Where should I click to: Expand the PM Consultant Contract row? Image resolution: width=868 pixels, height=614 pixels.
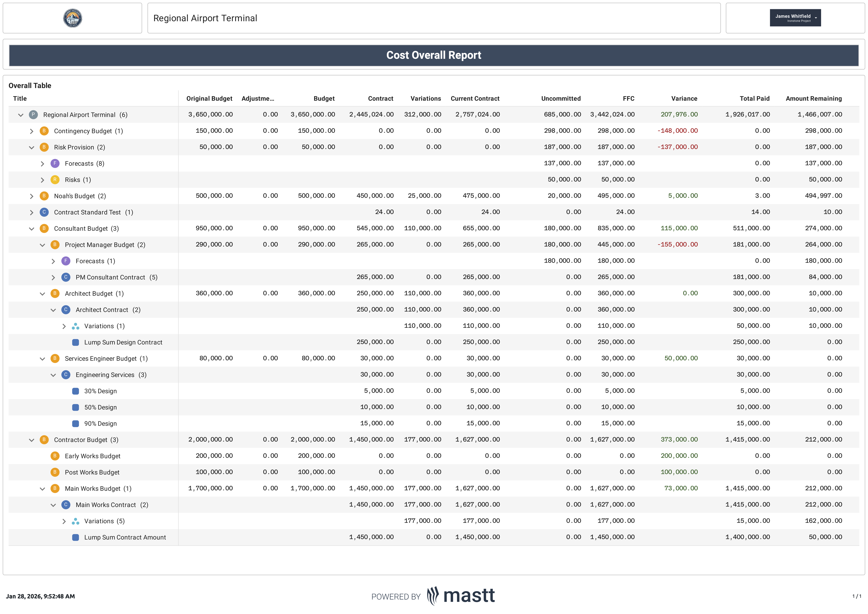pos(54,277)
